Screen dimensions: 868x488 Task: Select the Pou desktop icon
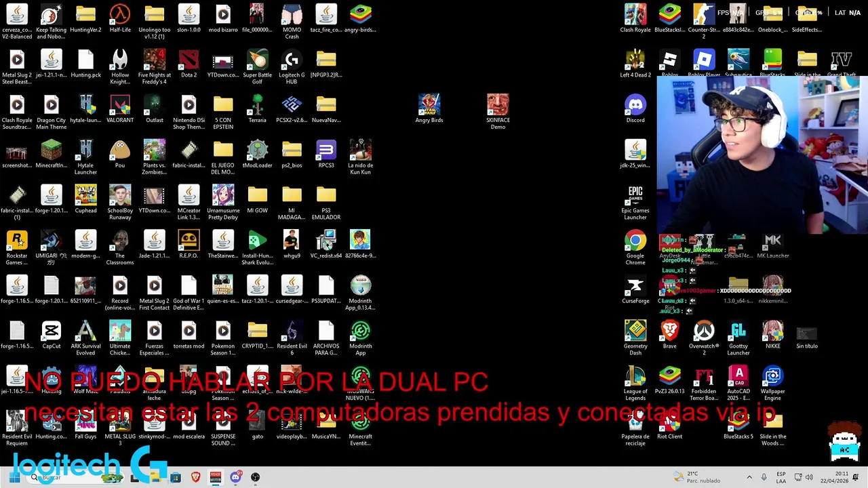click(120, 155)
